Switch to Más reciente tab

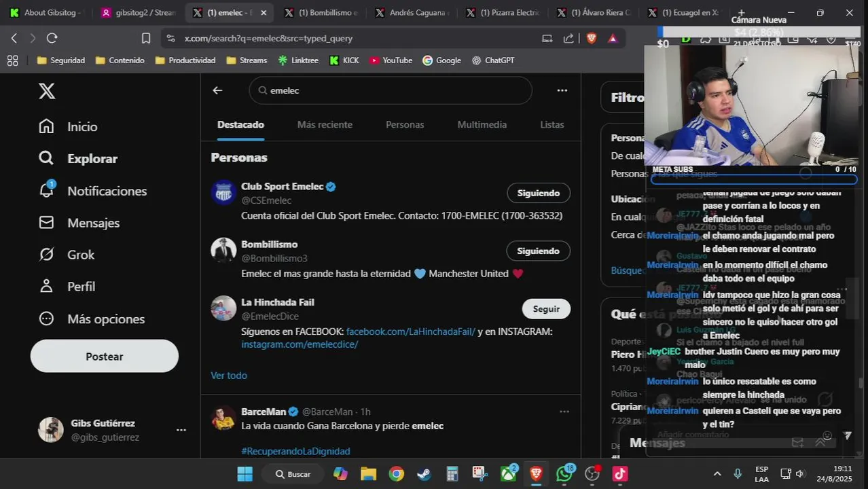(x=325, y=125)
